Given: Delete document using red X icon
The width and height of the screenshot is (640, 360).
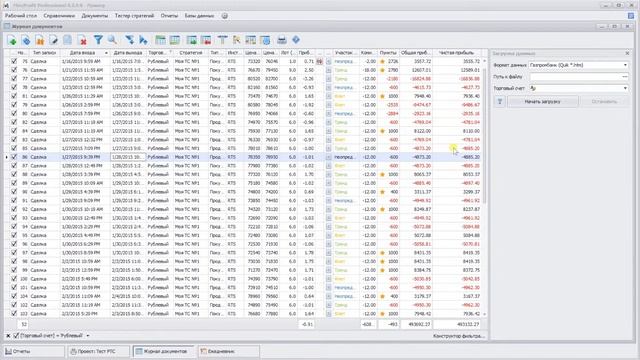Looking at the screenshot, I should pos(82,40).
